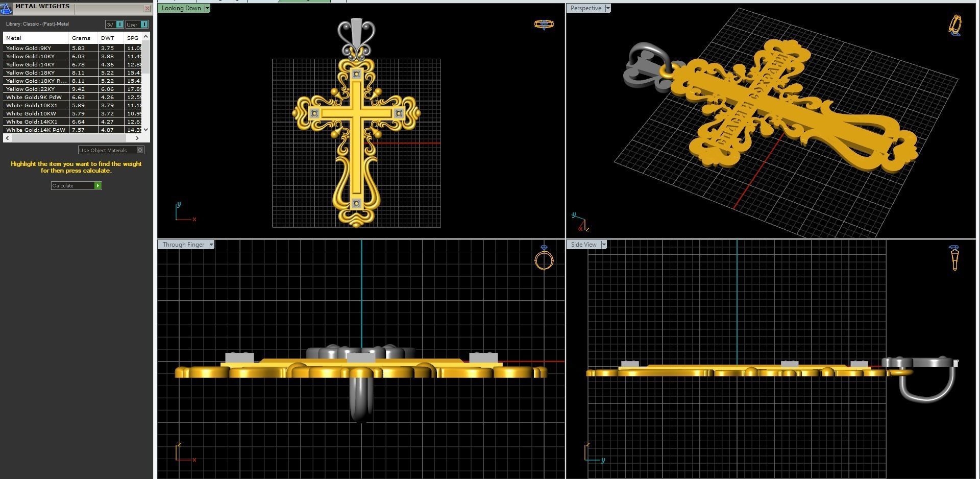Click the left arm stone setting on cross
Viewport: 980px width, 479px height.
click(x=314, y=113)
